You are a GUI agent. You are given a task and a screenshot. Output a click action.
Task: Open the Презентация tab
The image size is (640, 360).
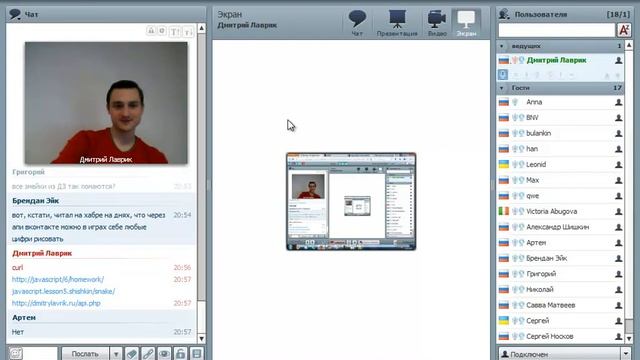point(397,23)
